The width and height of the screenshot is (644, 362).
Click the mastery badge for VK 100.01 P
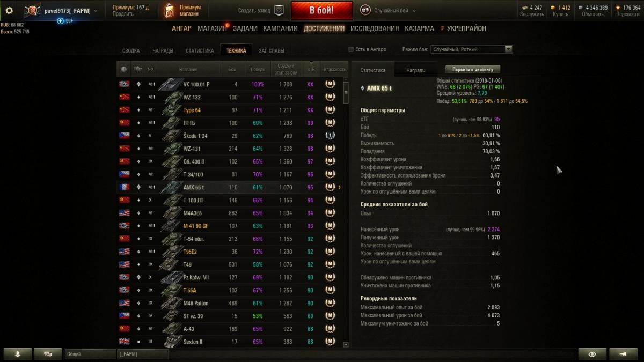tap(330, 84)
